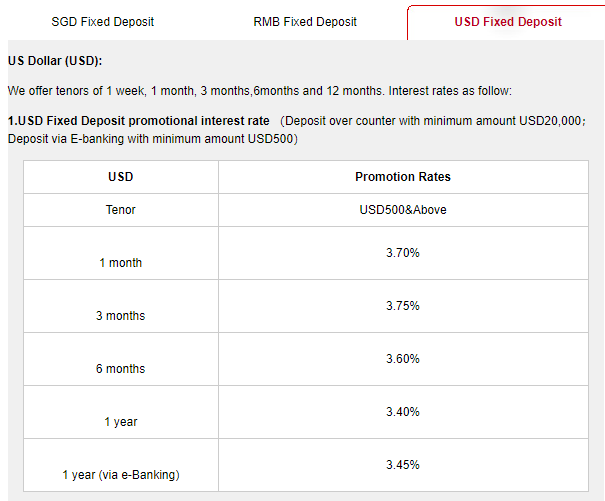This screenshot has width=605, height=501.
Task: Click the 'USD' table column header
Action: pyautogui.click(x=121, y=177)
